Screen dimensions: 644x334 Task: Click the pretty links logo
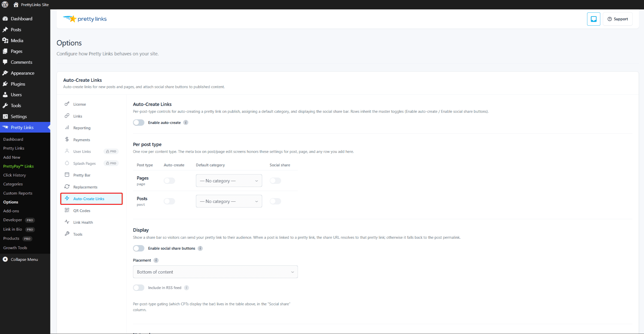(85, 19)
